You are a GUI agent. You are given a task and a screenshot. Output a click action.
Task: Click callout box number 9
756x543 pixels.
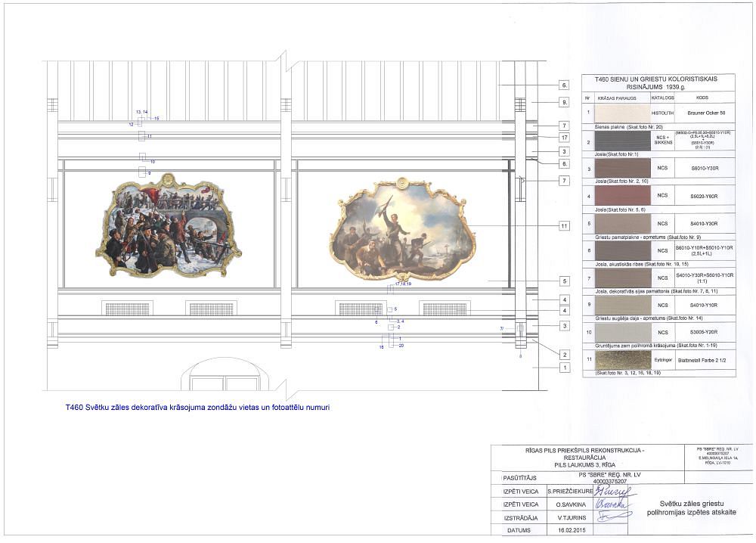point(564,102)
